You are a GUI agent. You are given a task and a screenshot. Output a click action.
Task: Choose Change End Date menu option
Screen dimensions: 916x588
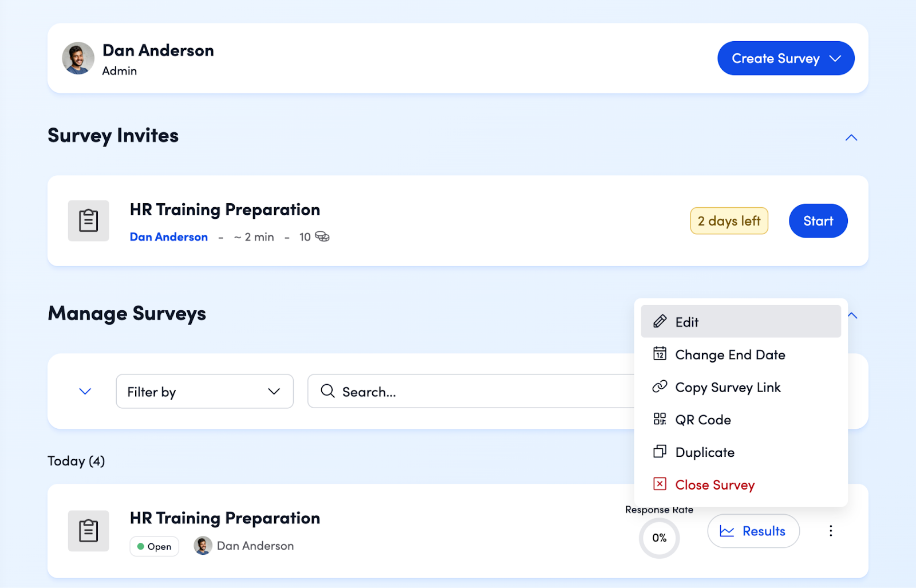pos(730,355)
